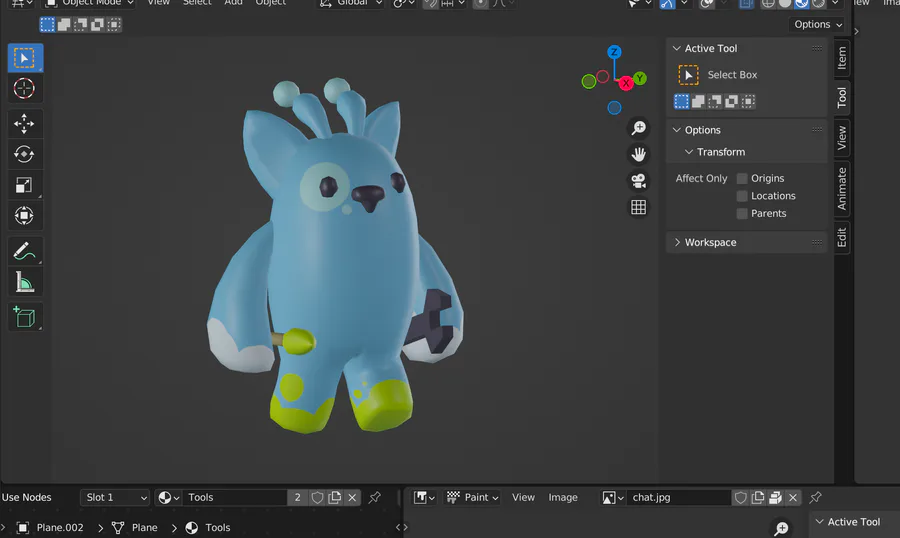Enable the Locations checkbox
Screen dimensions: 900x538
tap(742, 196)
